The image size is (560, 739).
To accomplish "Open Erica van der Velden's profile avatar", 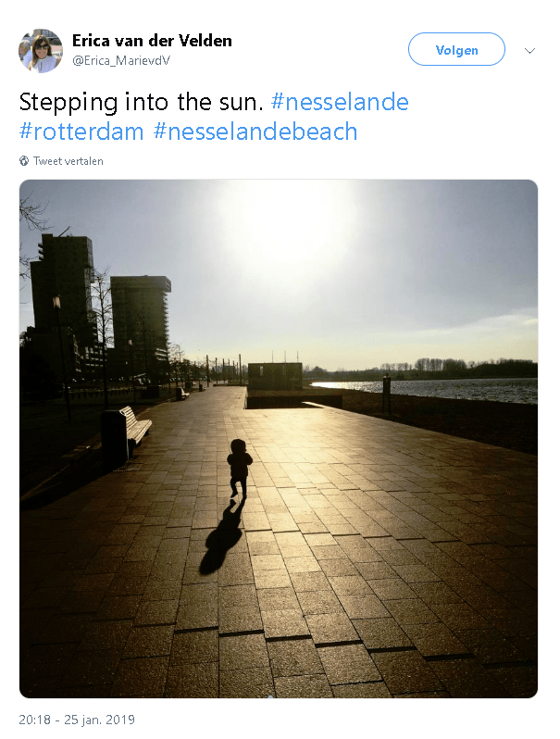I will click(40, 50).
